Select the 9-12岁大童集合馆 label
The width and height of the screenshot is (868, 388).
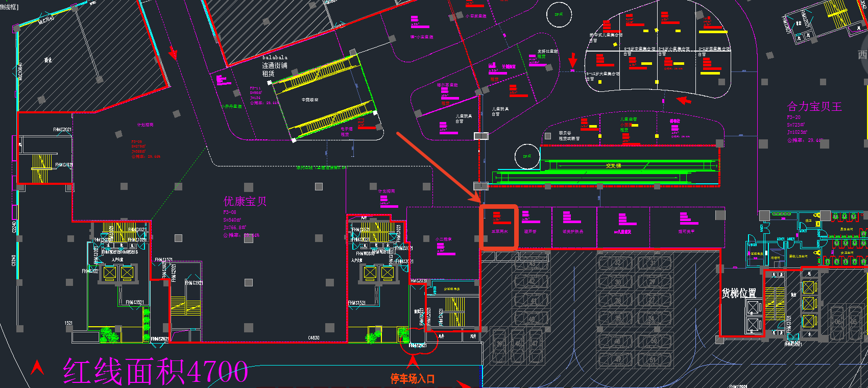point(604,74)
